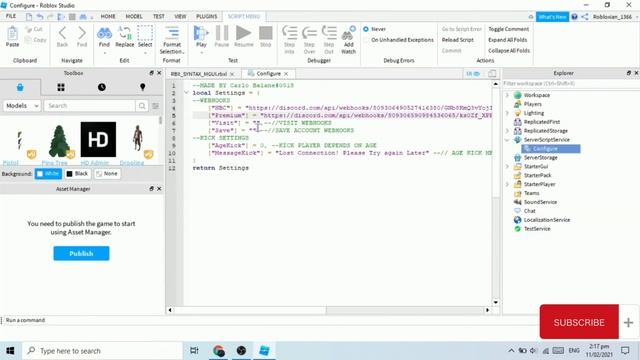Open the Replace tool
The width and height of the screenshot is (640, 360).
(x=124, y=36)
